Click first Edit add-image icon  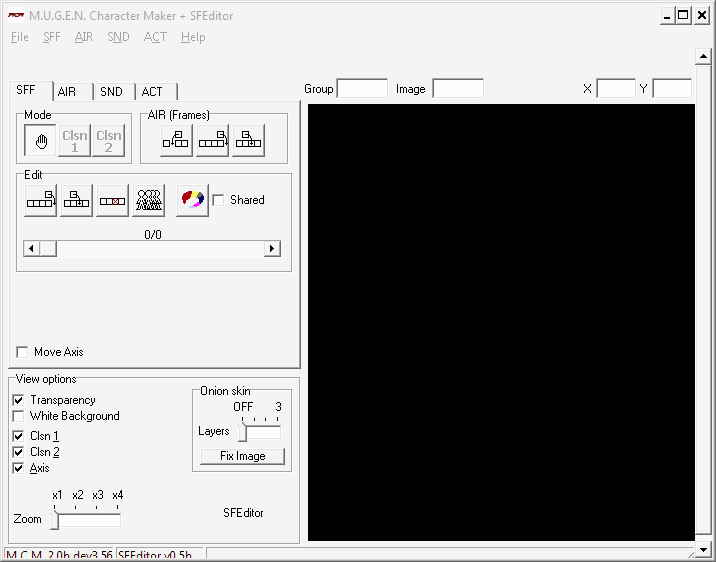41,200
